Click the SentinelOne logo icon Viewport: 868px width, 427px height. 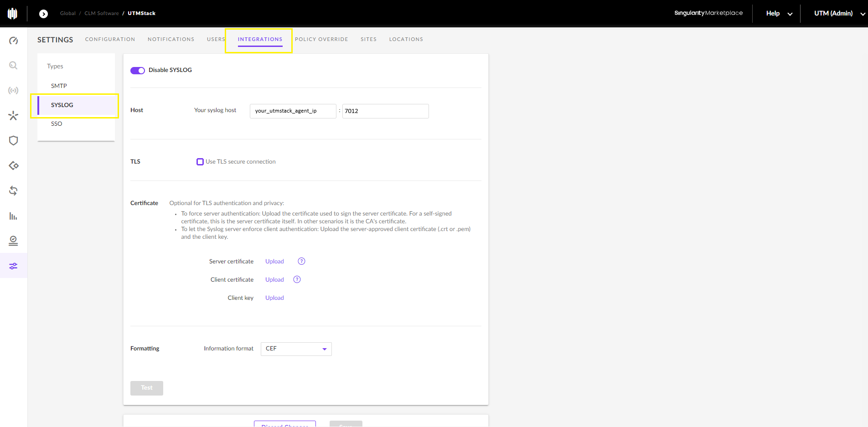click(13, 14)
